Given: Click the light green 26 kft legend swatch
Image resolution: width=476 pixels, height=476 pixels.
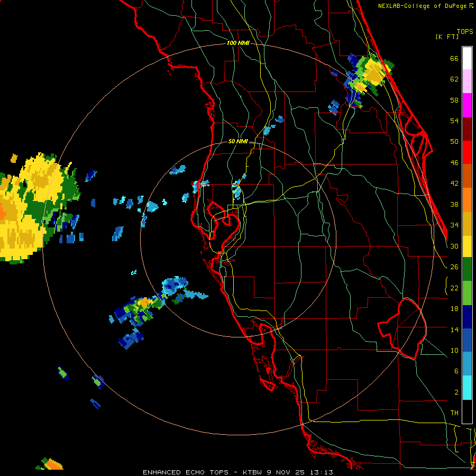Looking at the screenshot, I should point(467,293).
